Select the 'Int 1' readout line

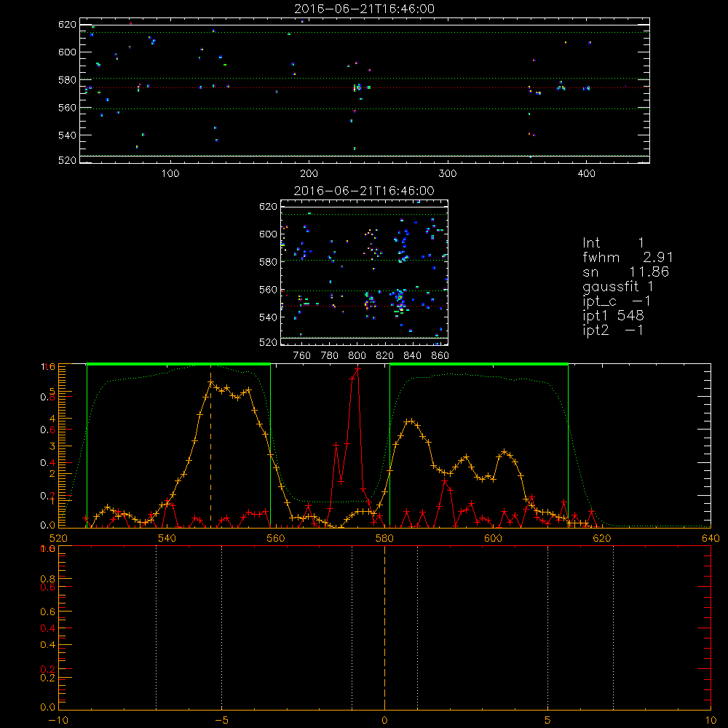613,243
